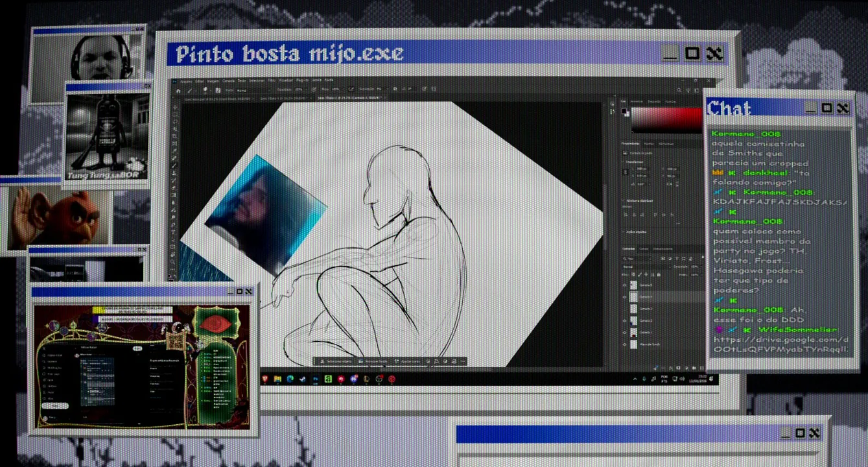
Task: Hide the Camada 5 layer
Action: click(x=625, y=284)
